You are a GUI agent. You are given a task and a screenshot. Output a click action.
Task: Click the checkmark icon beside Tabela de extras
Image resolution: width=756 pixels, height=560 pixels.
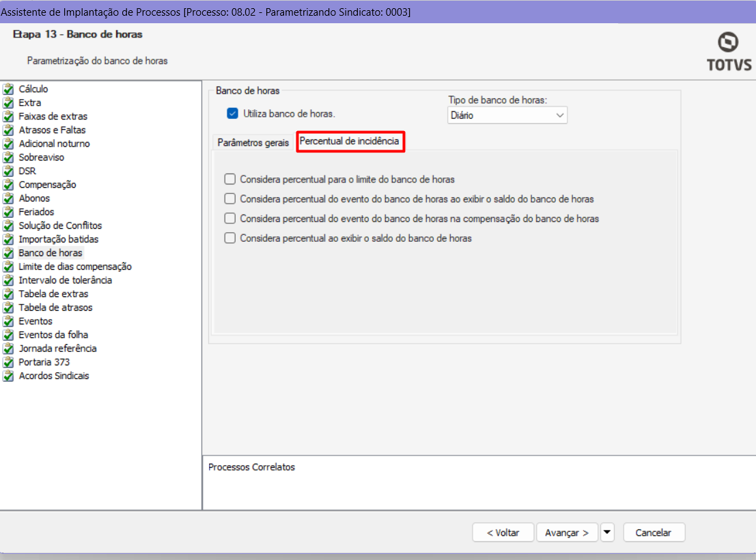[8, 294]
